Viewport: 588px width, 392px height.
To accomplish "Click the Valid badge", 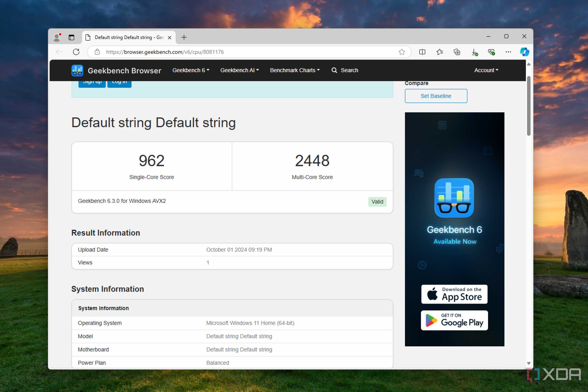I will (377, 202).
